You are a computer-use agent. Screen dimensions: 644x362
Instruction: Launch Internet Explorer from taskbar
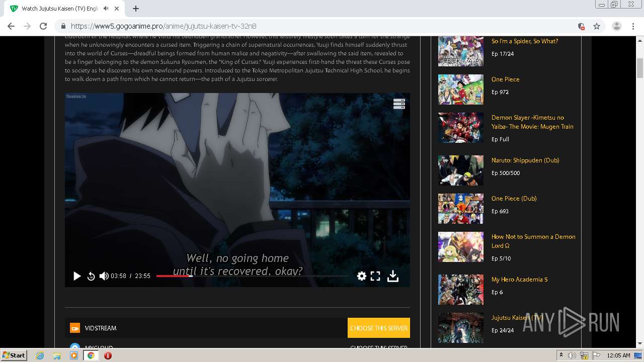tap(40, 355)
